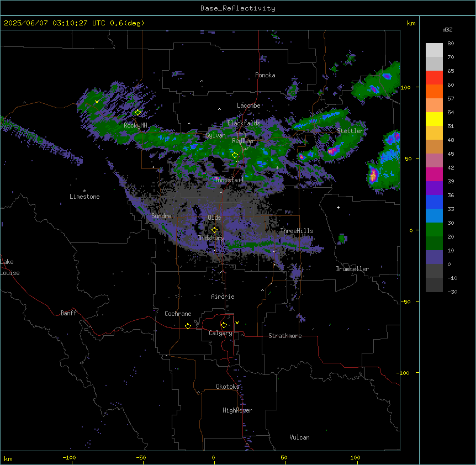Click the Okotoks town label
The width and height of the screenshot is (476, 465).
tap(228, 387)
